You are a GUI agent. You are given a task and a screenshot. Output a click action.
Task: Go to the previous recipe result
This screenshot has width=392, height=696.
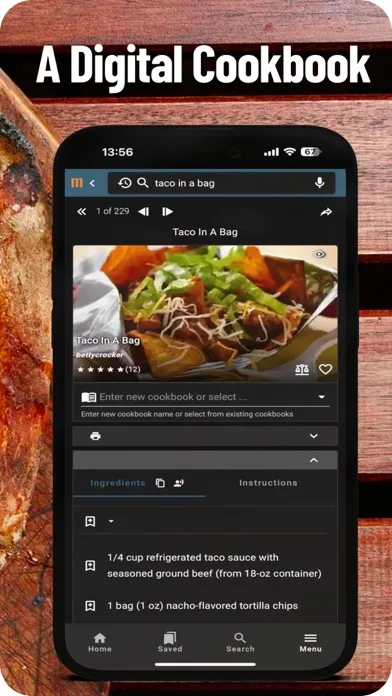point(143,212)
